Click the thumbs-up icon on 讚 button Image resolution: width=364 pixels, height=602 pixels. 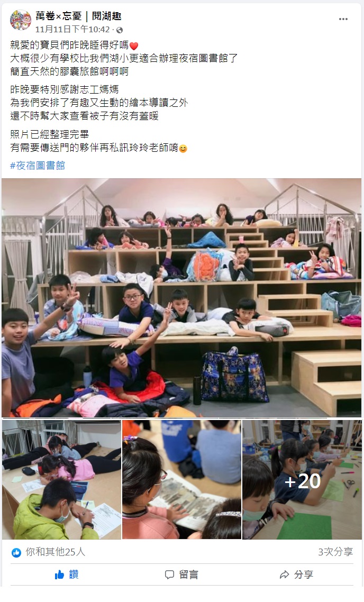59,574
